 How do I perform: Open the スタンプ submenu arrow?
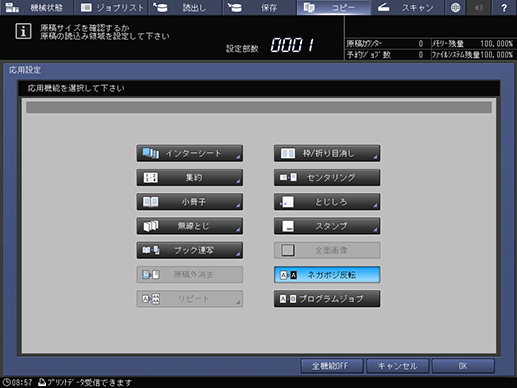coord(375,230)
